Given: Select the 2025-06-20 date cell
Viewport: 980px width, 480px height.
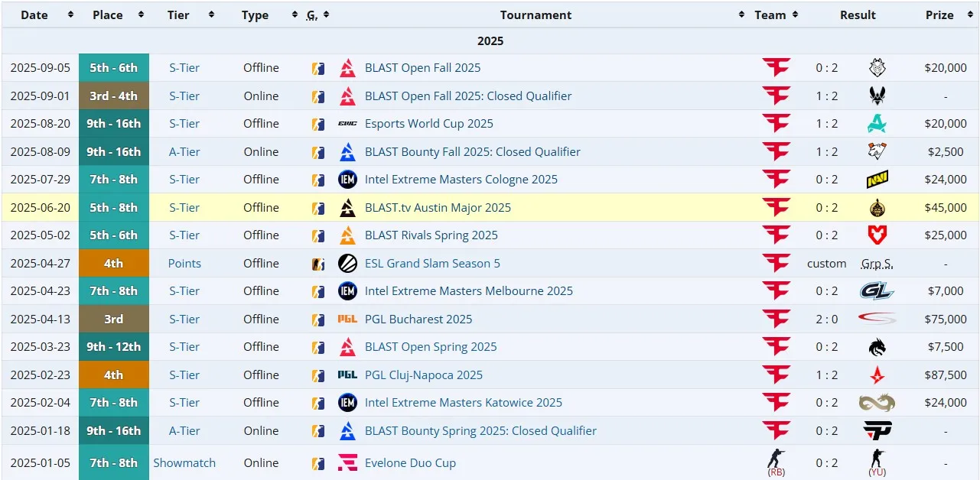Looking at the screenshot, I should pos(40,208).
